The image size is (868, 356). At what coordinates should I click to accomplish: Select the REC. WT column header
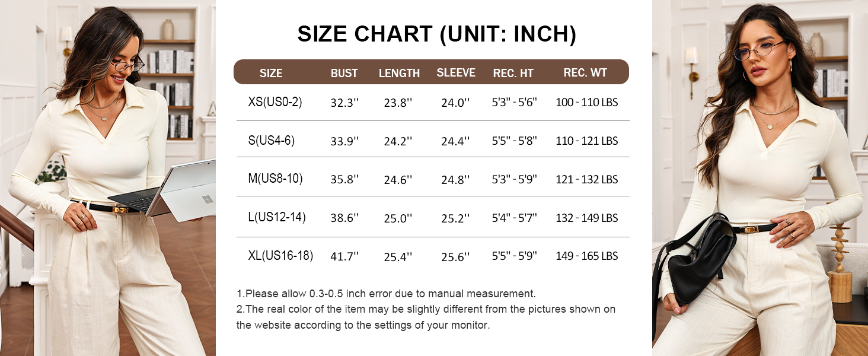pos(585,73)
